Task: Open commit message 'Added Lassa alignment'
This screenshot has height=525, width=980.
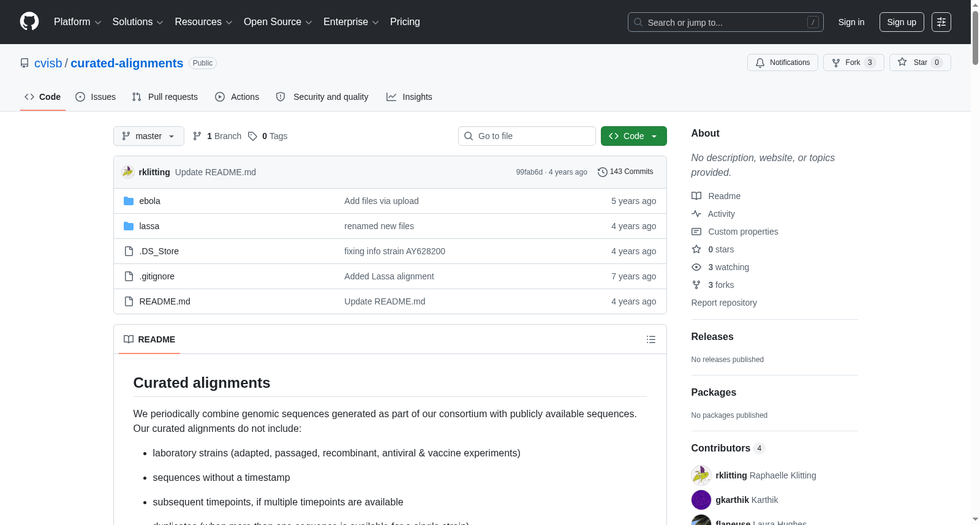Action: [x=389, y=276]
